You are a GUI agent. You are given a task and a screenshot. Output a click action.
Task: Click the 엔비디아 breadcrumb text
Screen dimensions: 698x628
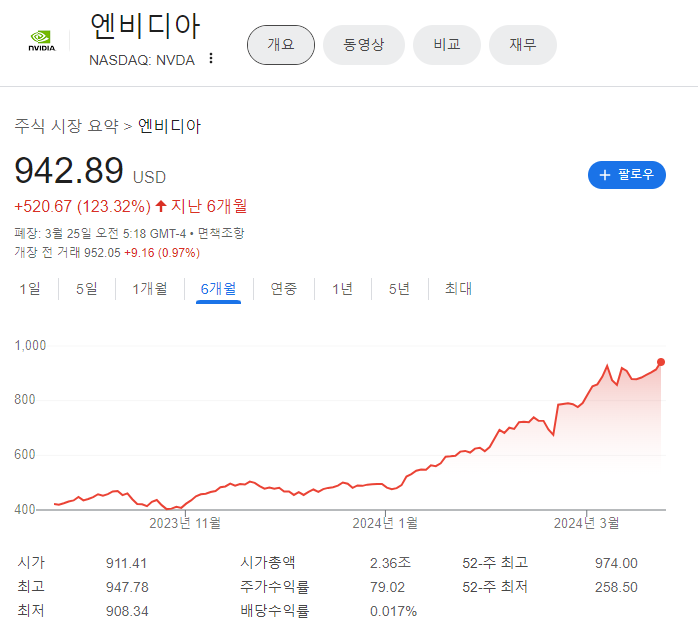tap(170, 126)
